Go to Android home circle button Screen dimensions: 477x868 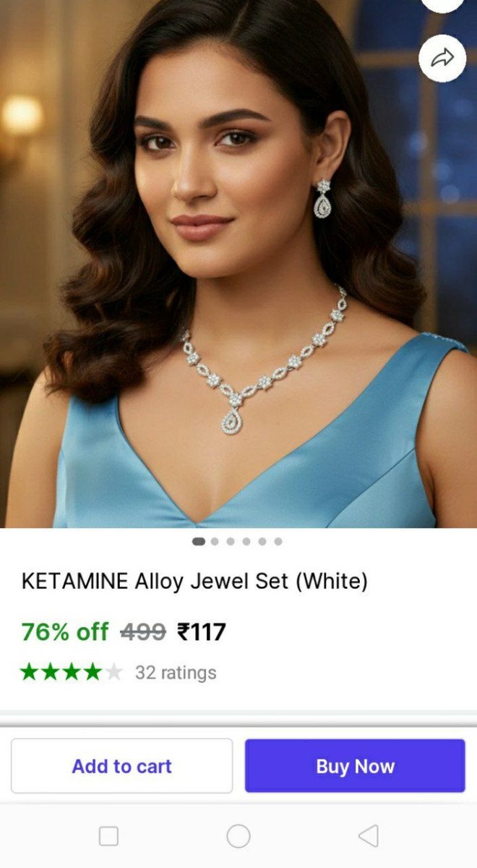coord(239,836)
